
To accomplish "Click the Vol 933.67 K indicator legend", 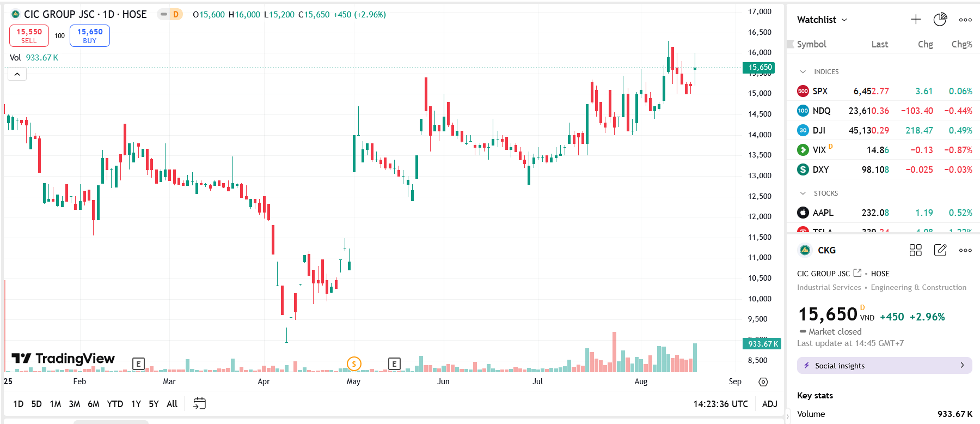I will point(34,57).
